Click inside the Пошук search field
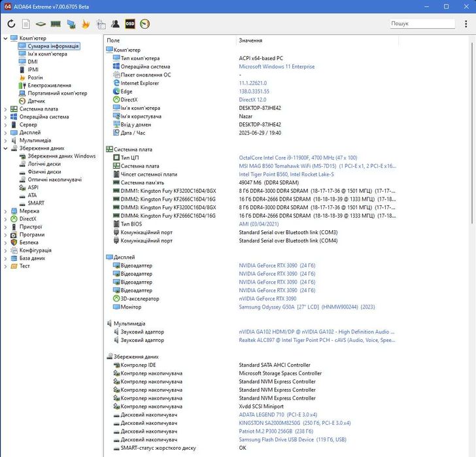This screenshot has height=457, width=476. [422, 24]
